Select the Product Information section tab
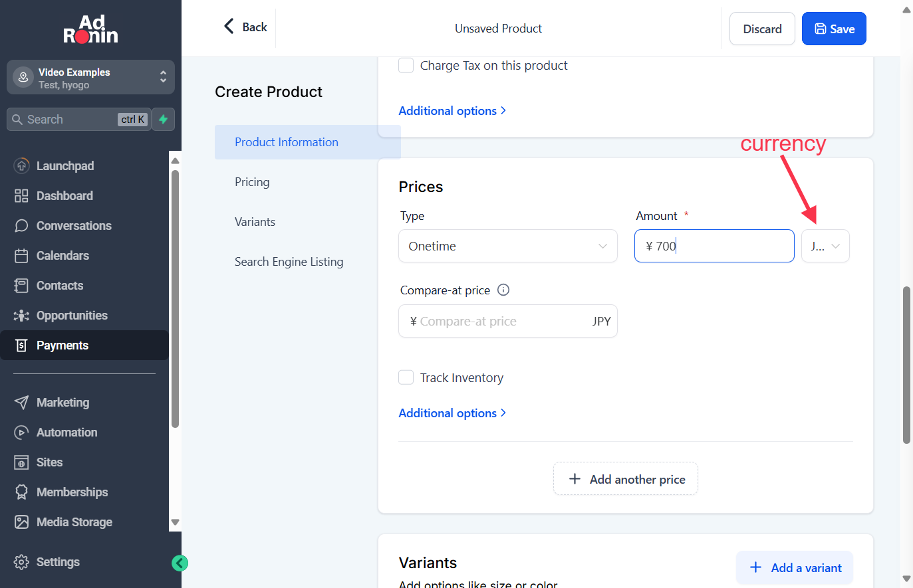The image size is (913, 588). click(307, 142)
